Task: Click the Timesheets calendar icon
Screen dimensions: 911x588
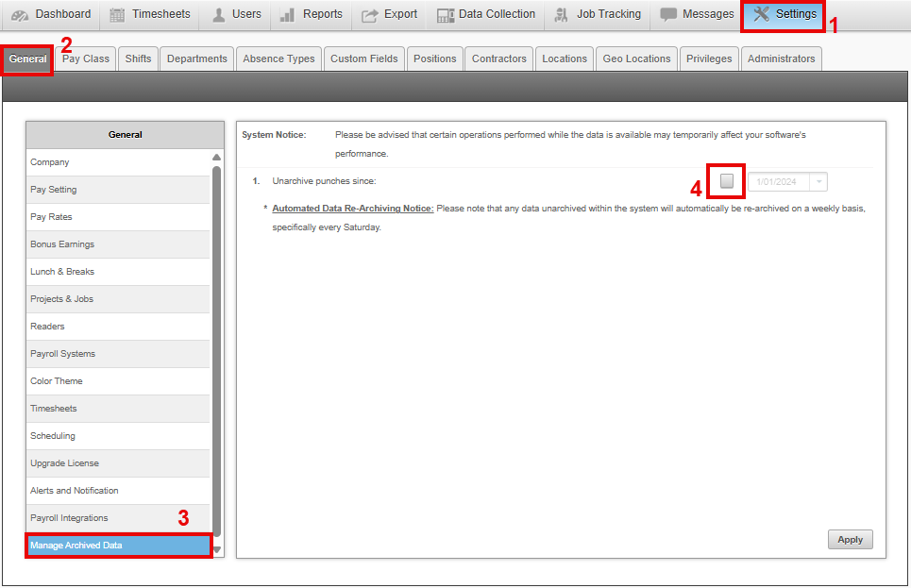Action: coord(117,15)
